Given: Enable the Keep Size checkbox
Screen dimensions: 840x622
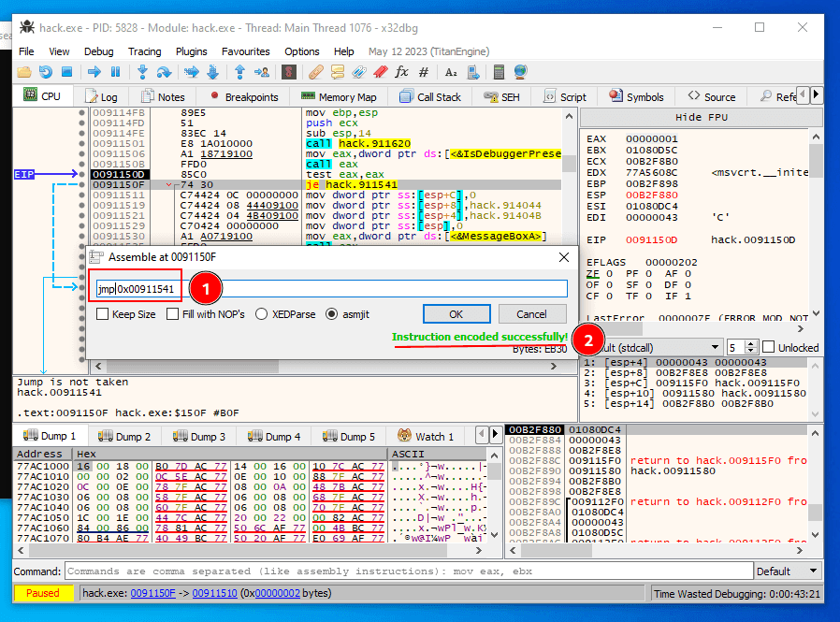Looking at the screenshot, I should click(102, 313).
